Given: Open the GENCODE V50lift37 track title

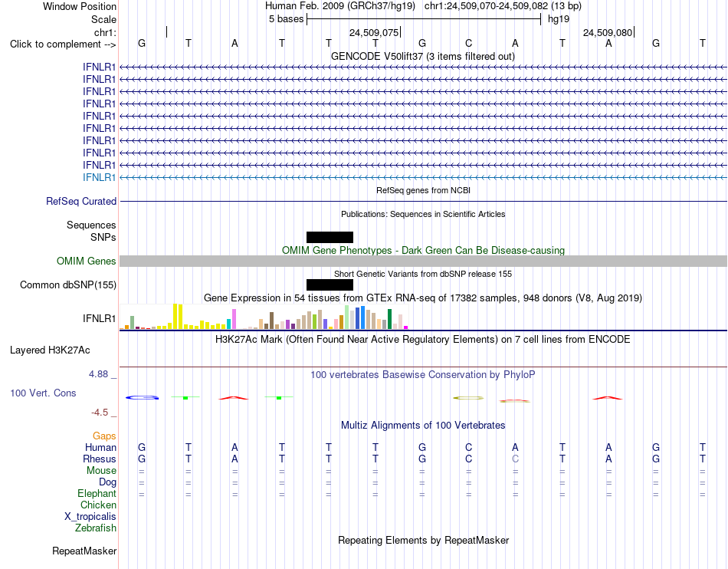Looking at the screenshot, I should [422, 56].
